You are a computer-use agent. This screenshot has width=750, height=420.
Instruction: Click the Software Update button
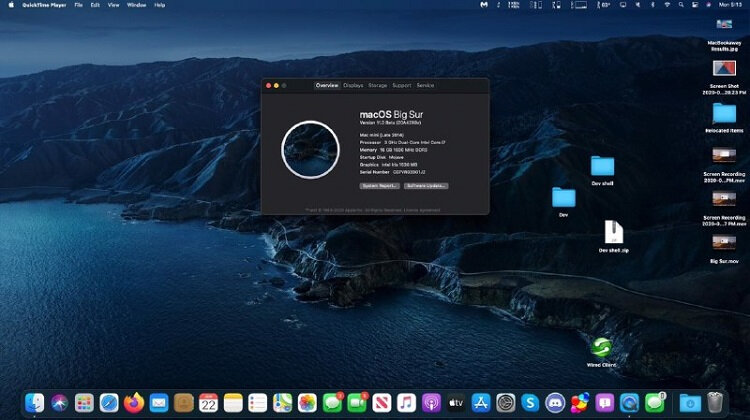point(426,186)
